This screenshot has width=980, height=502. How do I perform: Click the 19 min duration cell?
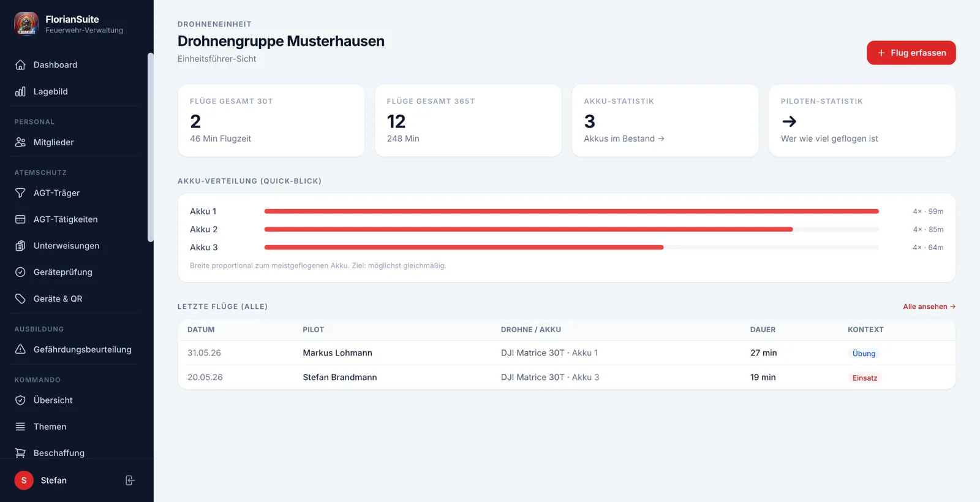point(763,378)
